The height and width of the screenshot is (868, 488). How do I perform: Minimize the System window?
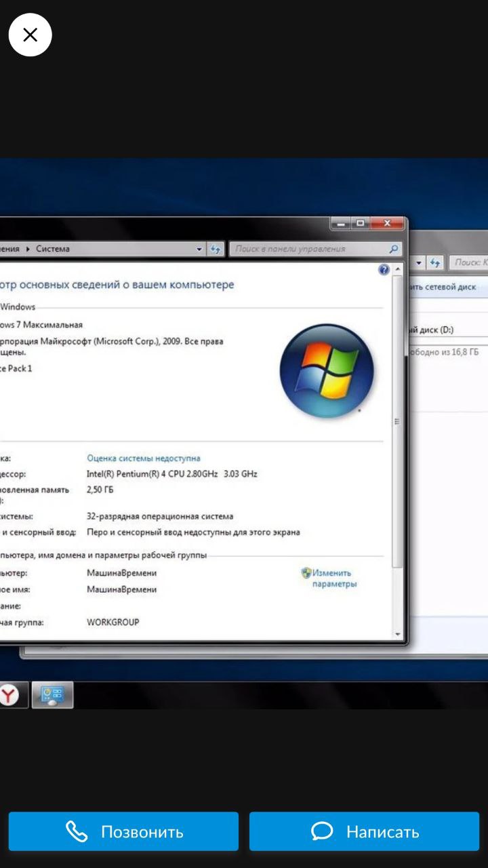pyautogui.click(x=340, y=222)
